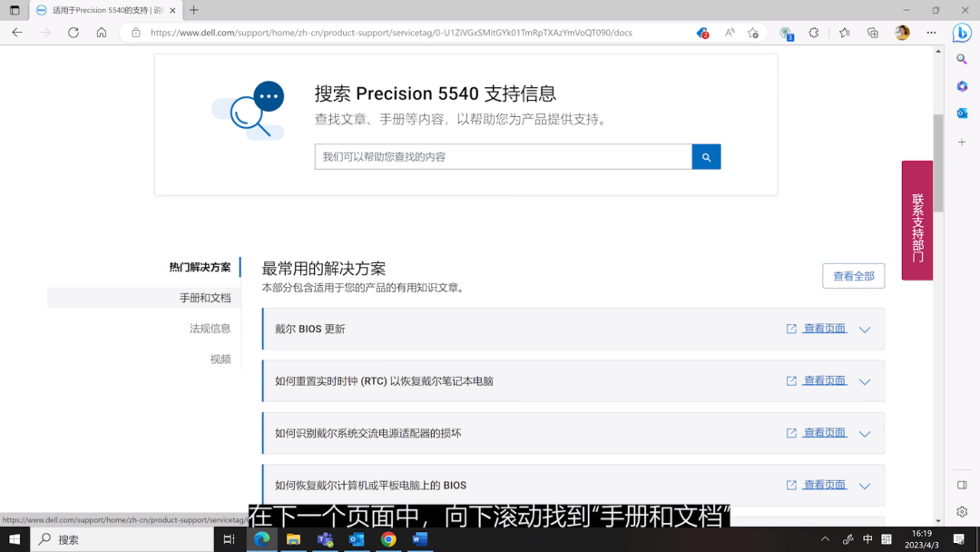Expand the 戴尔 BIOS 更新 row
This screenshot has height=552, width=980.
click(865, 330)
